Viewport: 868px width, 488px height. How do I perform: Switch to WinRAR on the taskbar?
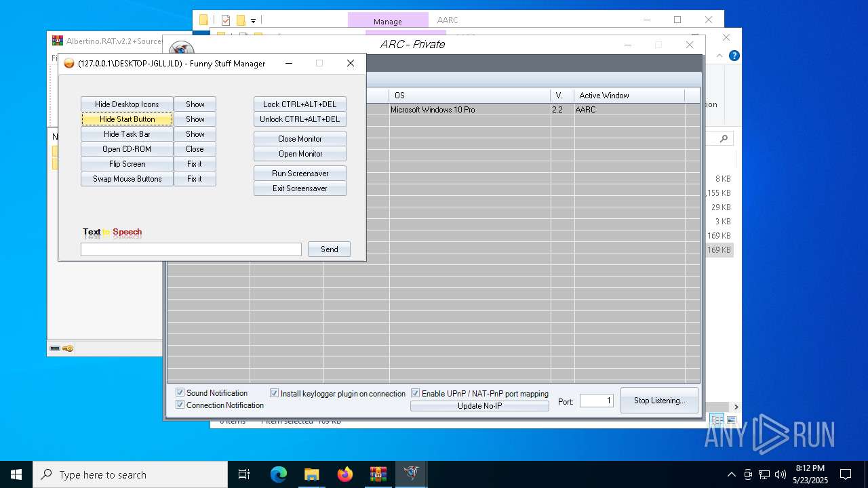tap(378, 474)
